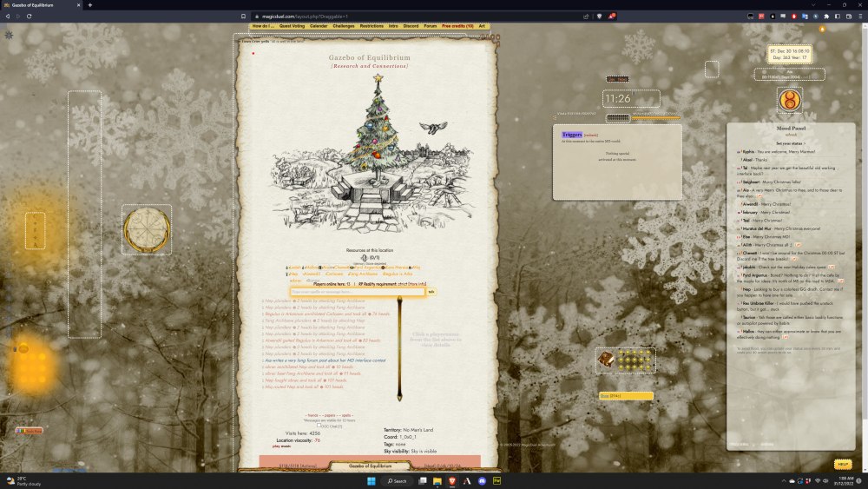
Task: Open the Calendar menu item
Action: [x=319, y=26]
